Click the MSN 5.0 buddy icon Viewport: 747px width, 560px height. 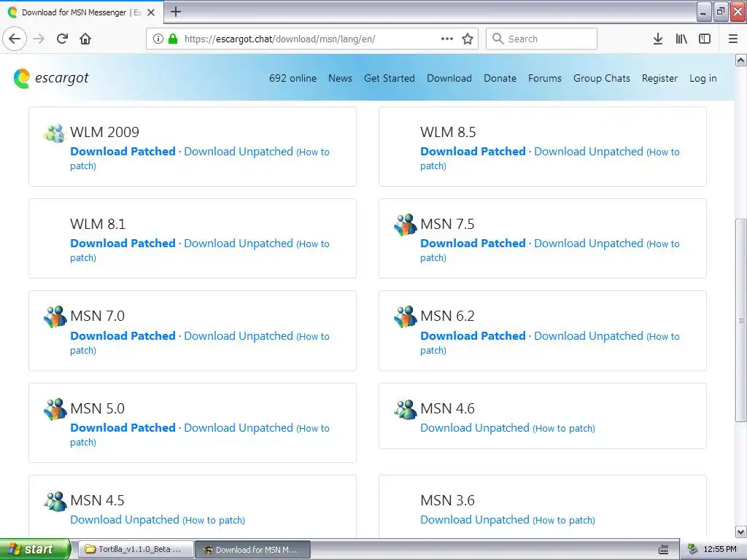tap(55, 409)
